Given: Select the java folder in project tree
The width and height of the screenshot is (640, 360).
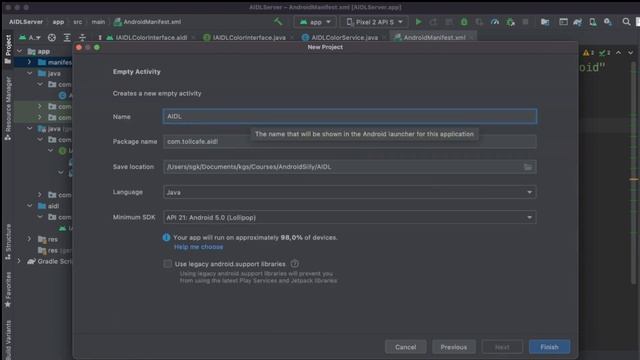Looking at the screenshot, I should 54,73.
